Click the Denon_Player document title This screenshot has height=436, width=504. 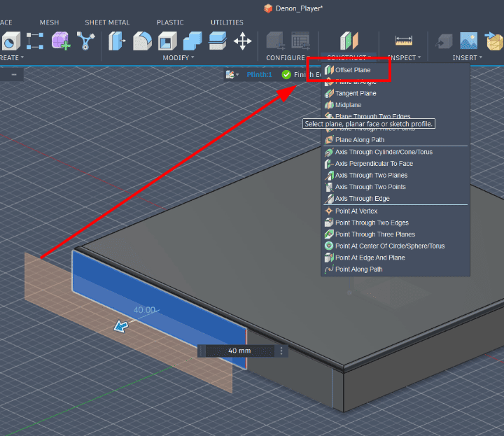pos(299,8)
